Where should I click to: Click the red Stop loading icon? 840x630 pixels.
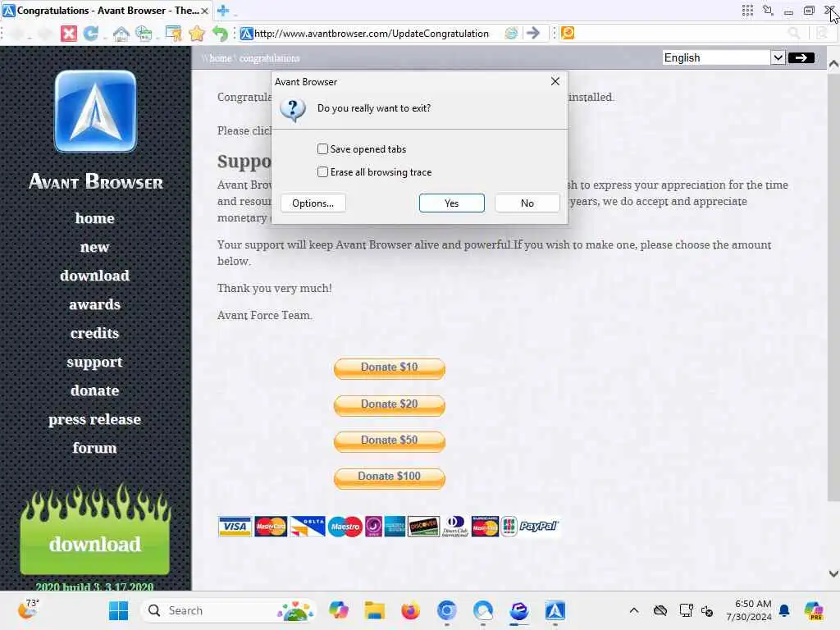click(69, 33)
